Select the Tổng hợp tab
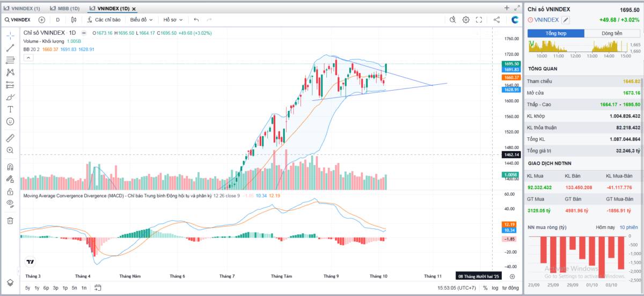This screenshot has width=644, height=296. [x=556, y=33]
